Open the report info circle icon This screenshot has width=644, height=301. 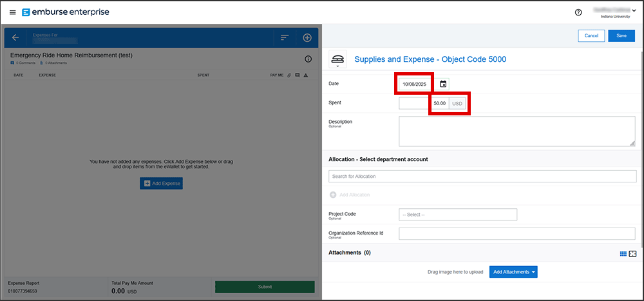pos(308,59)
